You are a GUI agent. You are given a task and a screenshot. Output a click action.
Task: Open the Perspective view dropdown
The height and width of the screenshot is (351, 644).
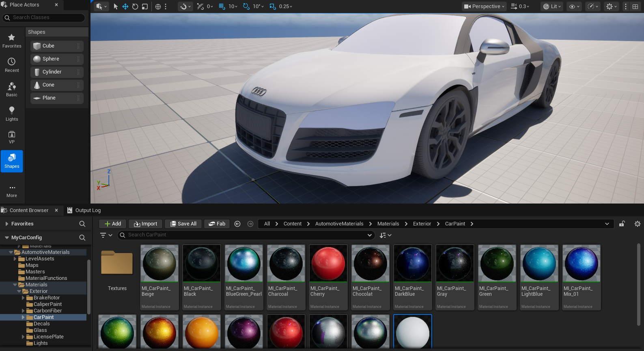485,6
